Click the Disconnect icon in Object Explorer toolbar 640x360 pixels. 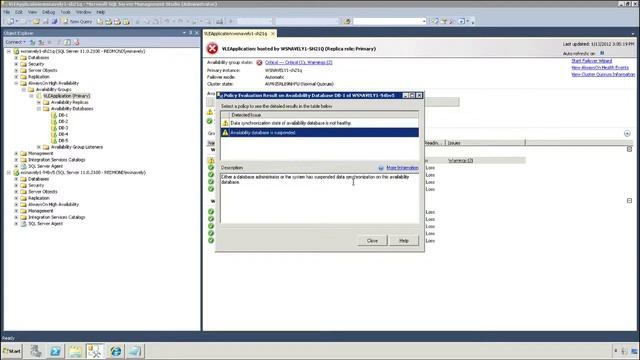pos(41,42)
